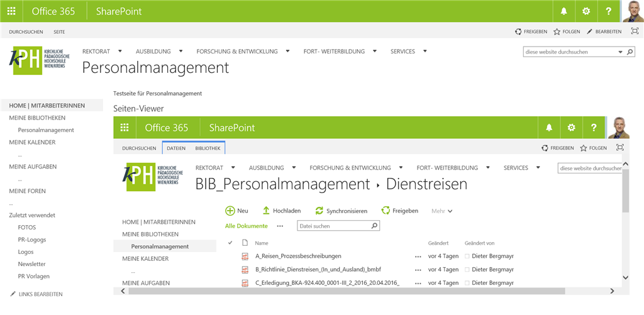The image size is (644, 315).
Task: Open outer notifications bell icon
Action: click(x=563, y=11)
